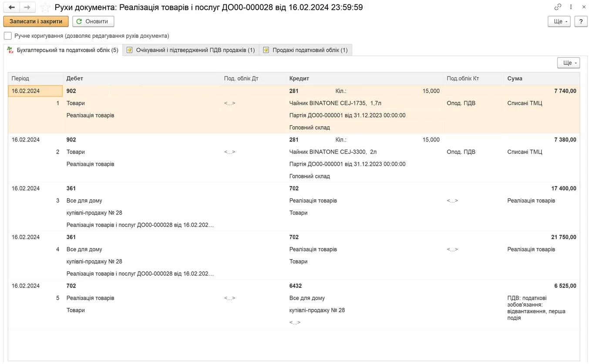
Task: Copy link via chain icon
Action: [558, 7]
